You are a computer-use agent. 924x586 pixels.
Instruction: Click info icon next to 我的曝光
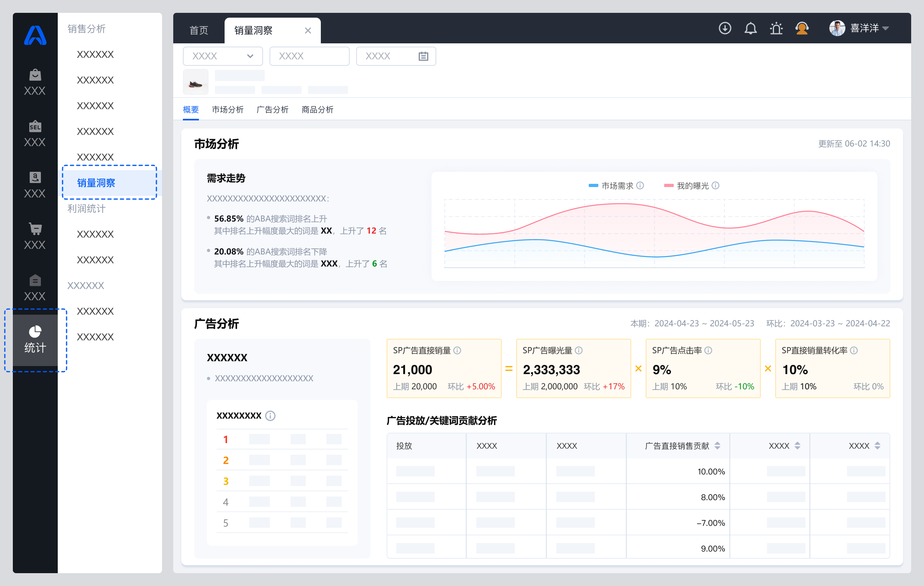(716, 185)
